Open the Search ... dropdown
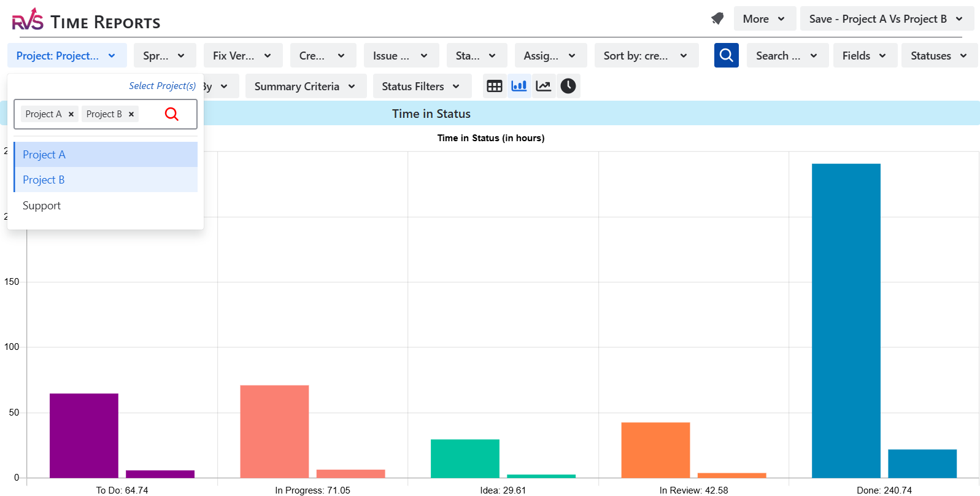Screen dimensions: 980x496 coord(787,55)
